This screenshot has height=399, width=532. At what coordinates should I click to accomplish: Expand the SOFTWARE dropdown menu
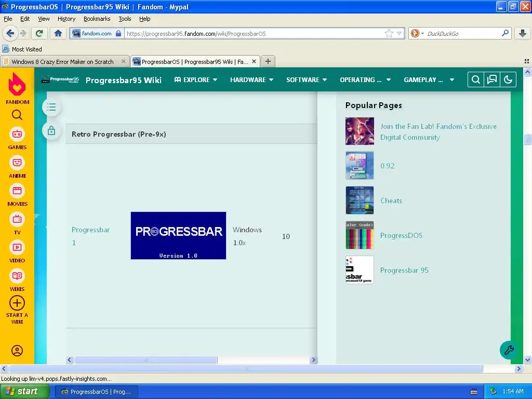[307, 79]
